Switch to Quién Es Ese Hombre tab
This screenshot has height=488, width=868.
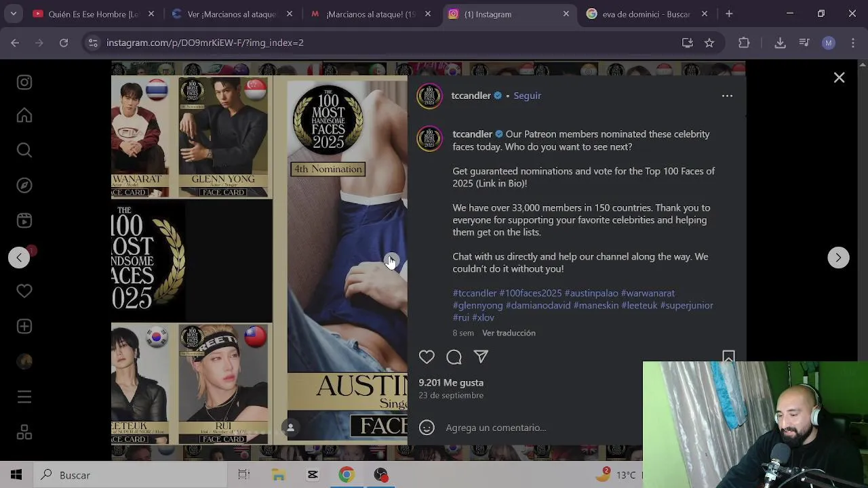click(94, 14)
